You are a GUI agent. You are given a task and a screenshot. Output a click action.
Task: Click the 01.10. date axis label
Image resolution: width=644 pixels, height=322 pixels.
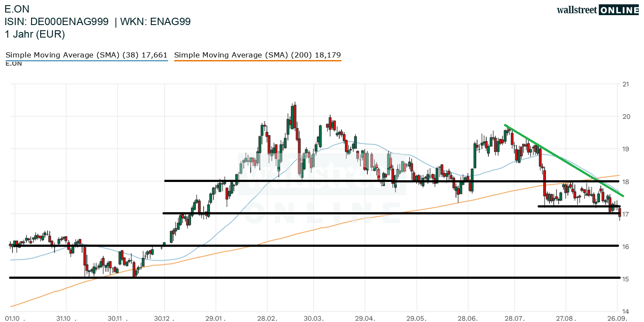(x=14, y=319)
